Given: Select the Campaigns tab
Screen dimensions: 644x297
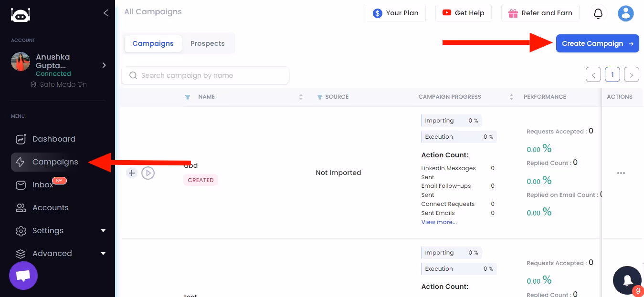Looking at the screenshot, I should (x=153, y=43).
